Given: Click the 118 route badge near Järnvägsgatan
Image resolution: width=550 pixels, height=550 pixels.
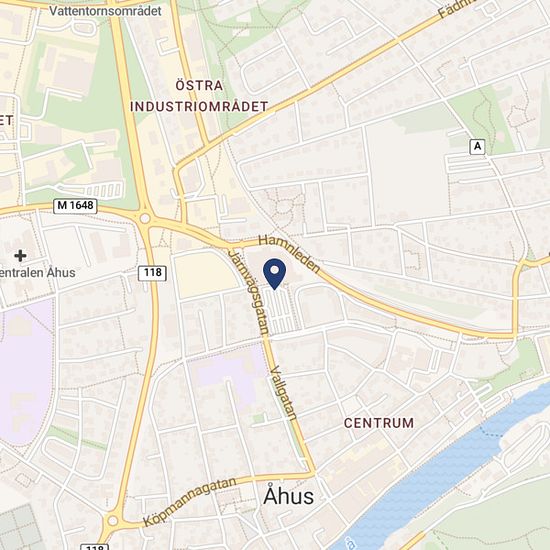Looking at the screenshot, I should pyautogui.click(x=152, y=273).
